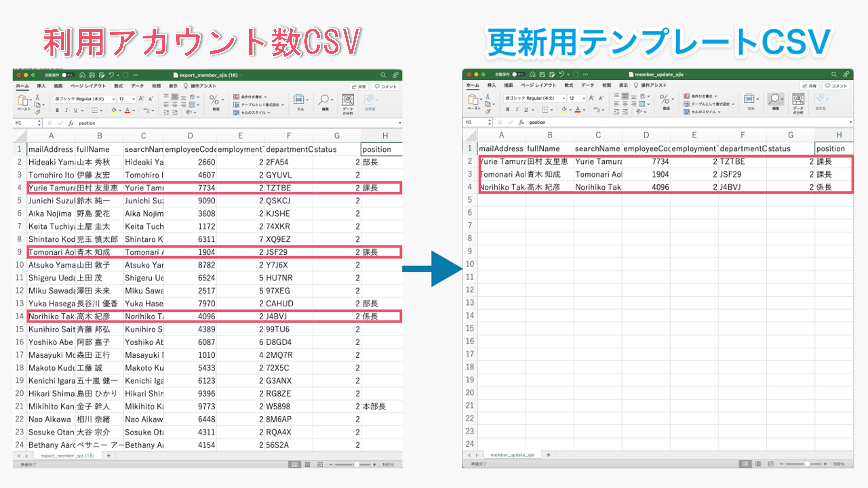Click Increase Font Size in export_member_sjis ribbon
868x488 pixels.
click(x=141, y=99)
